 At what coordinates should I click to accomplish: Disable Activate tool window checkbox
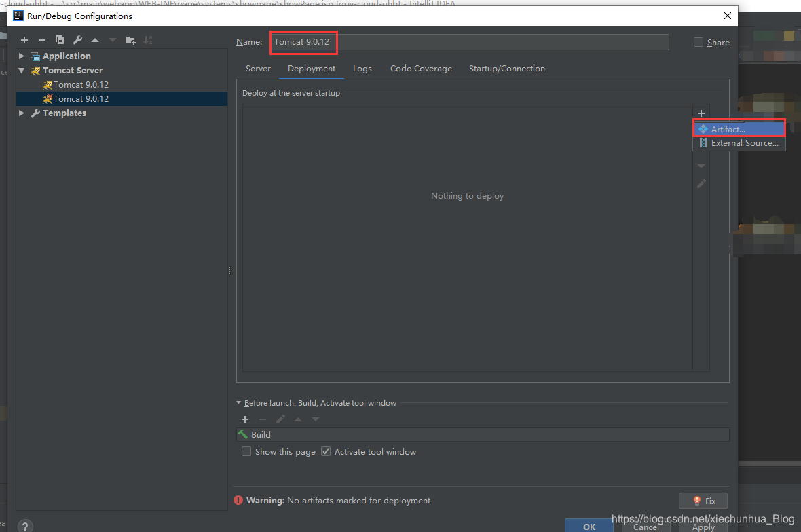(x=326, y=452)
